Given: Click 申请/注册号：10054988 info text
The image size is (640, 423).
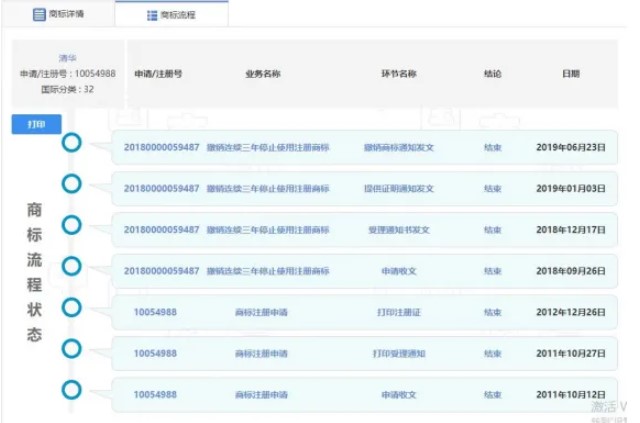Looking at the screenshot, I should pyautogui.click(x=68, y=73).
